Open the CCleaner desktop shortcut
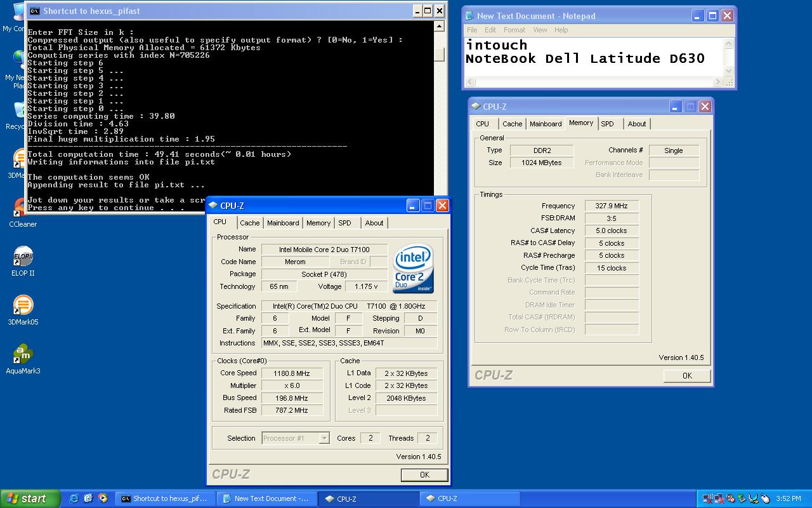Image resolution: width=812 pixels, height=508 pixels. click(23, 212)
